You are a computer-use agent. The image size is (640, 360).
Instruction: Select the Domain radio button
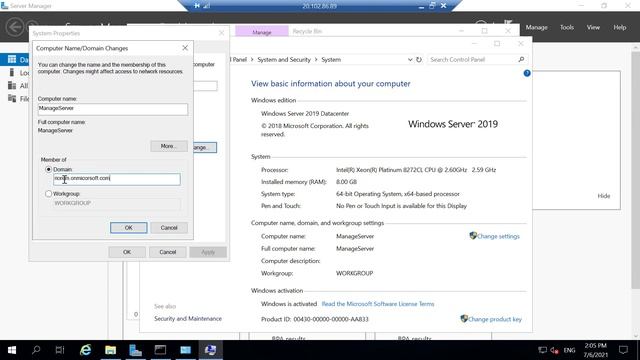[49, 169]
